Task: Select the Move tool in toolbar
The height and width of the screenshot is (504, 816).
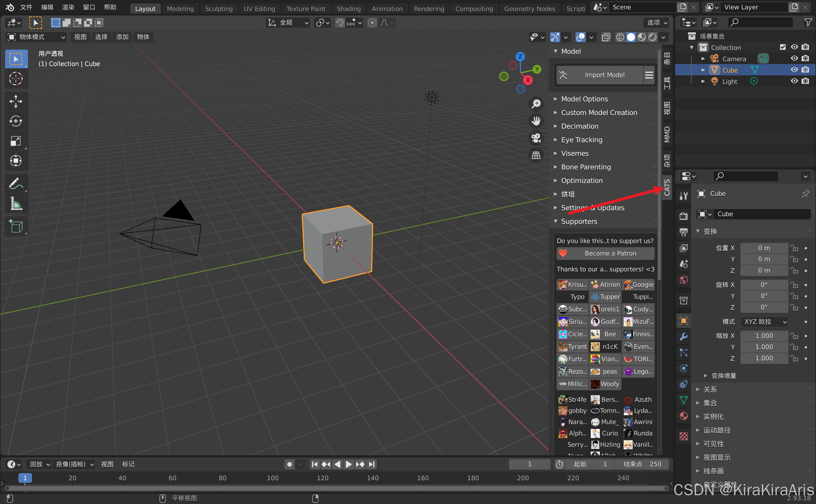Action: click(x=16, y=101)
